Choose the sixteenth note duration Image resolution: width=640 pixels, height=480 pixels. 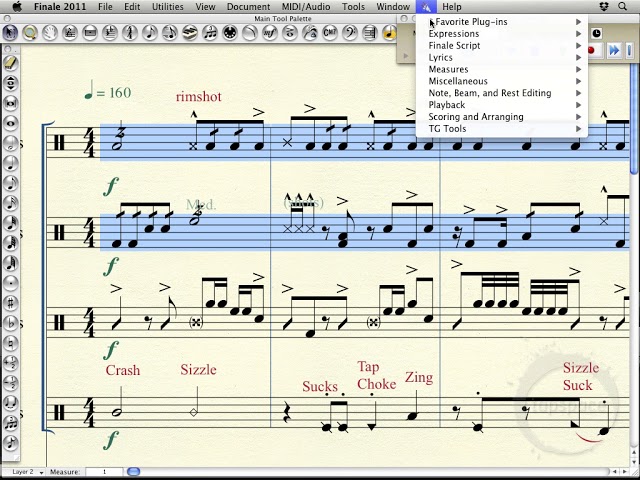pos(11,203)
